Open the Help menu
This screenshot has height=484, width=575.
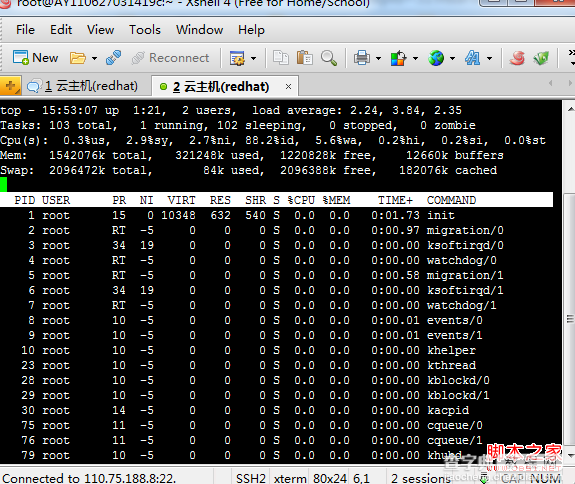click(x=251, y=30)
